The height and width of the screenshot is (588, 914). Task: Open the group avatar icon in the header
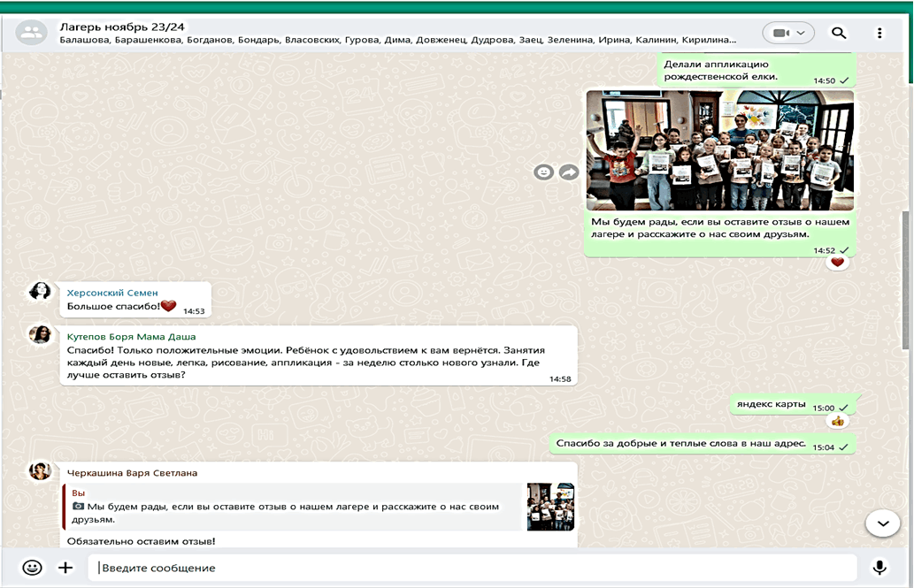pos(32,33)
